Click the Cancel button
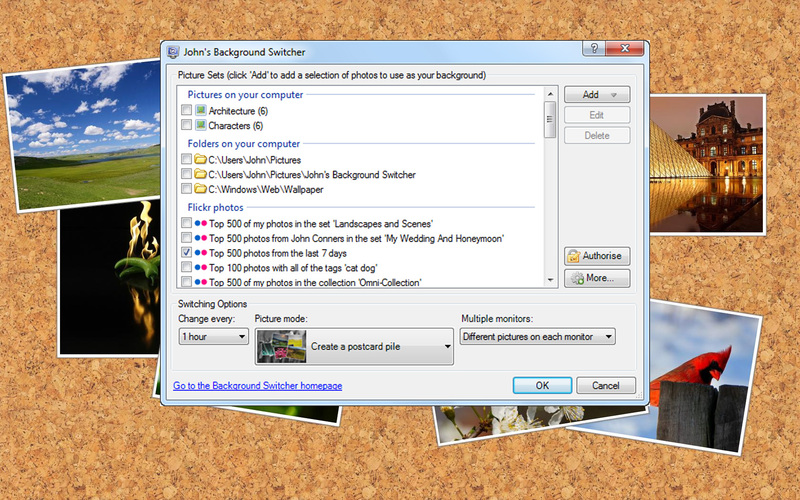 tap(606, 386)
